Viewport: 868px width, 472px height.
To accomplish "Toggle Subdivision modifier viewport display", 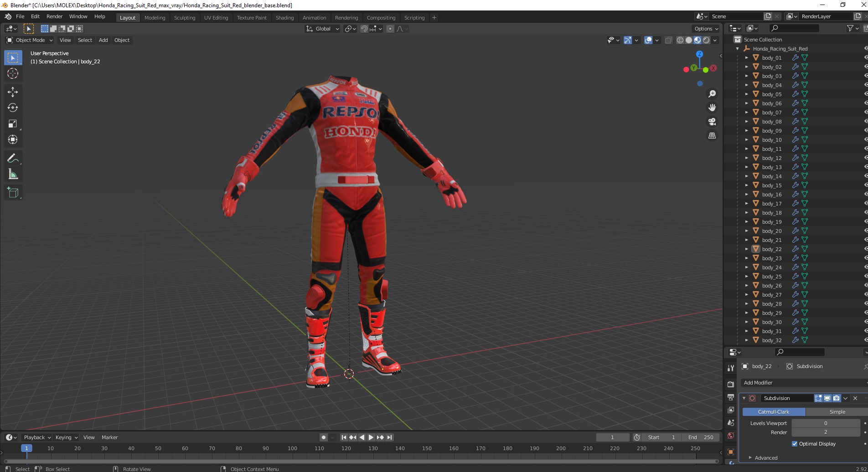I will click(827, 398).
